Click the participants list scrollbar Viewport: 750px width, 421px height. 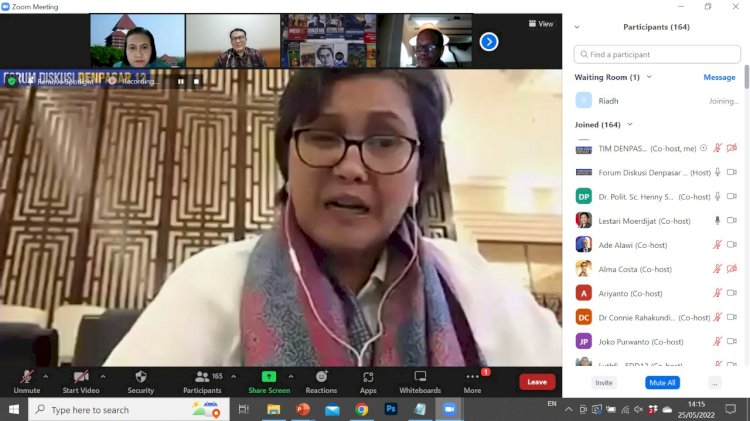pyautogui.click(x=746, y=77)
